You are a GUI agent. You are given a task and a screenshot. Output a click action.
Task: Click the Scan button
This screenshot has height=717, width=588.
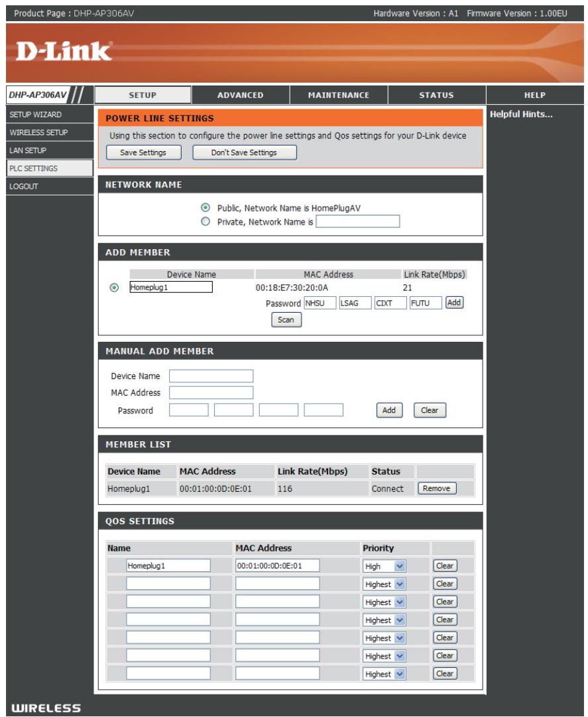(x=286, y=319)
